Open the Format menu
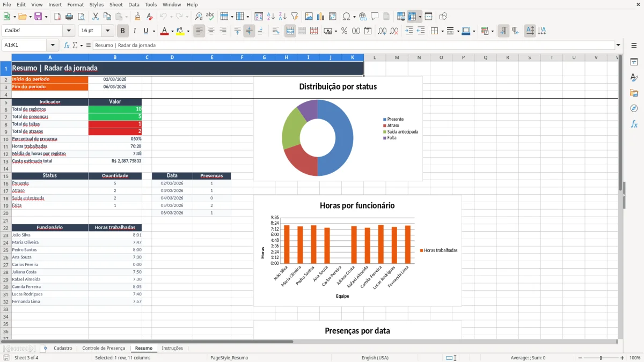Image resolution: width=644 pixels, height=362 pixels. 75,4
